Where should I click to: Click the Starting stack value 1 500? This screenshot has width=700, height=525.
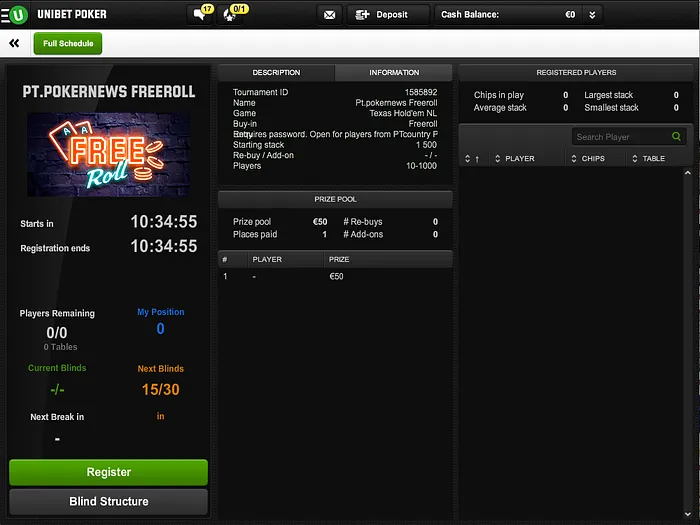(426, 145)
